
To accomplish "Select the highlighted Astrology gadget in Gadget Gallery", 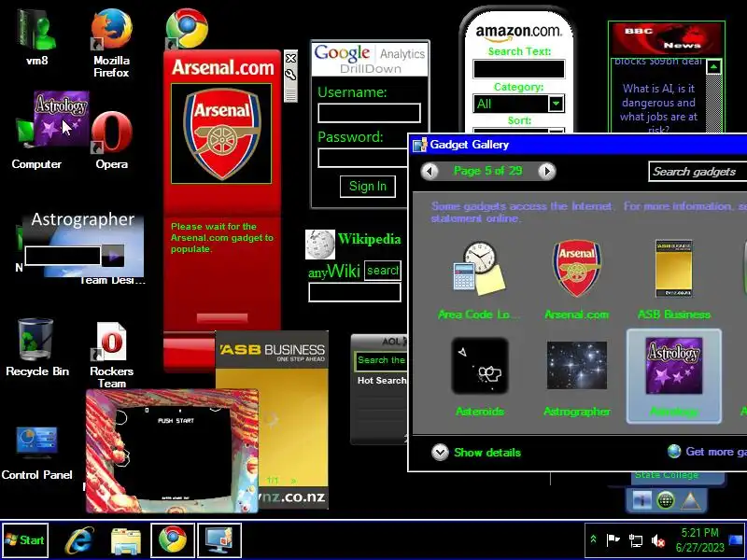I will (673, 376).
